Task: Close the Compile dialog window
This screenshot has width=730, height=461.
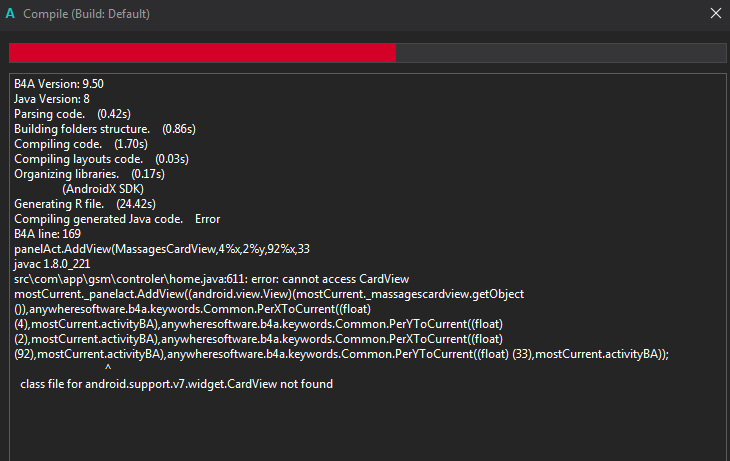Action: coord(715,13)
